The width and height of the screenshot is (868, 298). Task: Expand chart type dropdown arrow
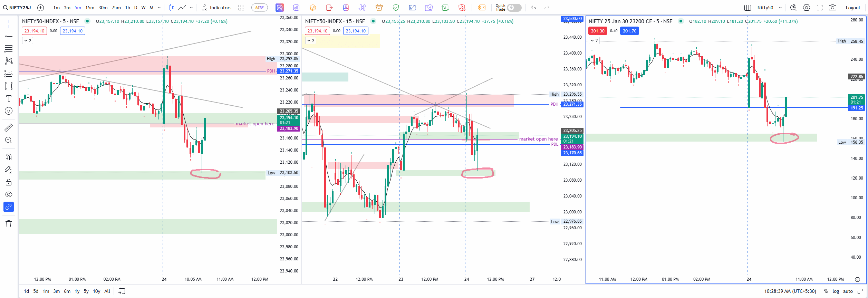191,8
